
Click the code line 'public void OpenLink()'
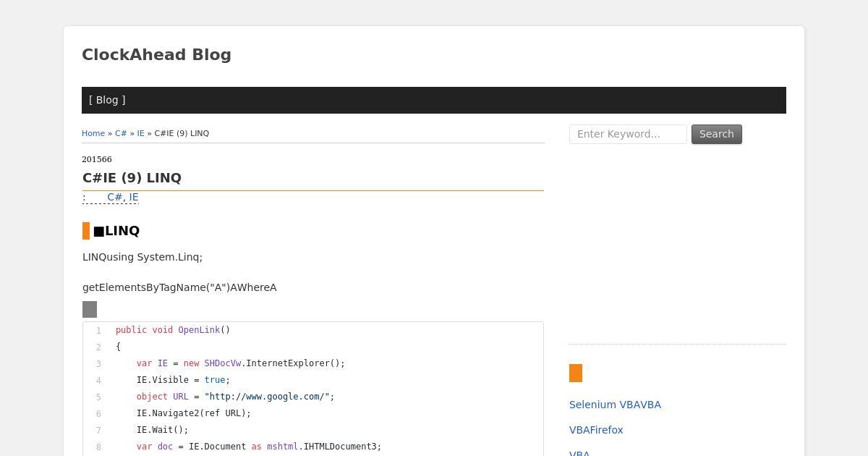pos(173,330)
